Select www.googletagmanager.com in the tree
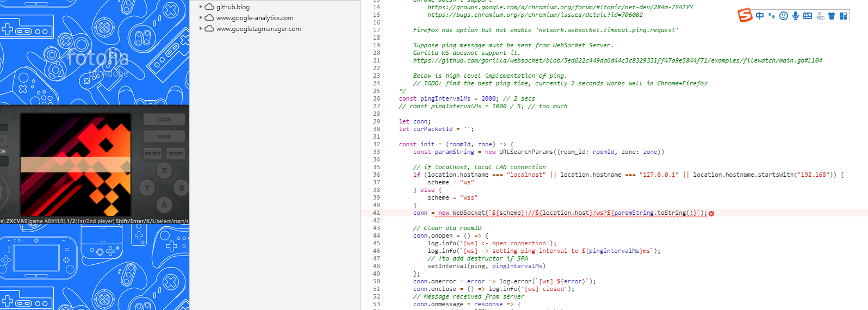This screenshot has height=310, width=868. [x=258, y=29]
